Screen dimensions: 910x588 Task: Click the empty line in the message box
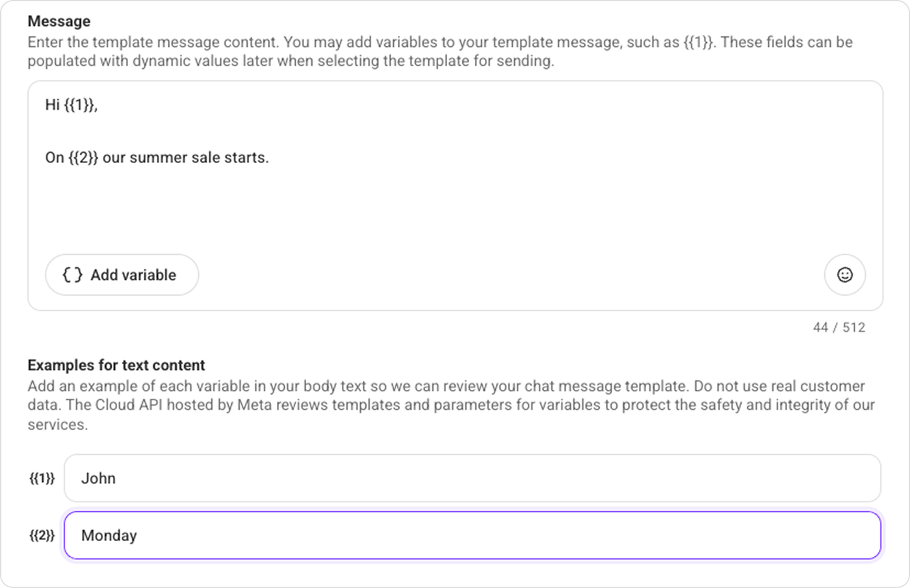(260, 131)
